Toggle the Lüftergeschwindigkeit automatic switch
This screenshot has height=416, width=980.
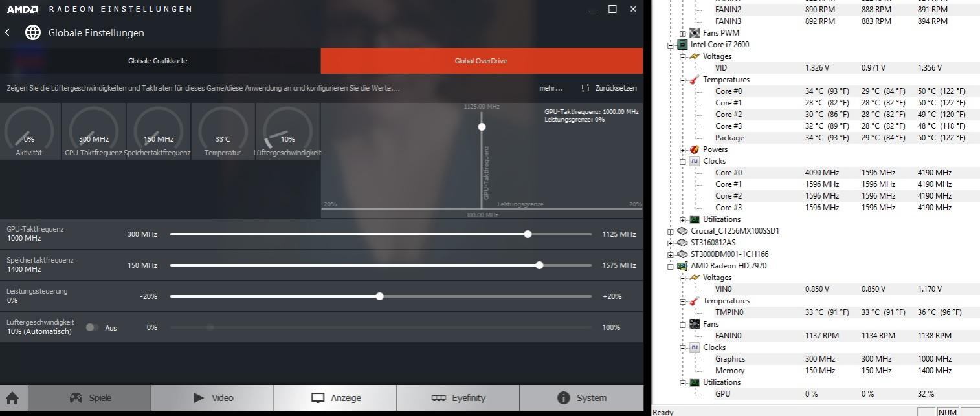[92, 327]
